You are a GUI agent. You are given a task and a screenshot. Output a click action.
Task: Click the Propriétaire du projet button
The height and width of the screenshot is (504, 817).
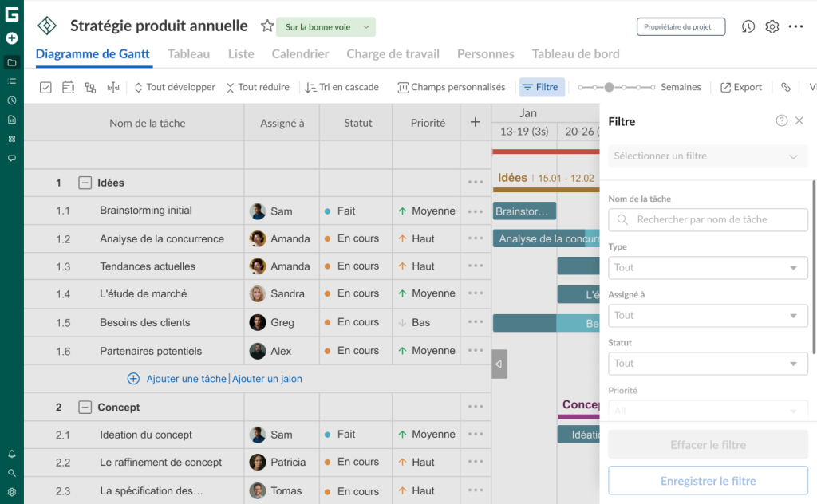[x=681, y=27]
